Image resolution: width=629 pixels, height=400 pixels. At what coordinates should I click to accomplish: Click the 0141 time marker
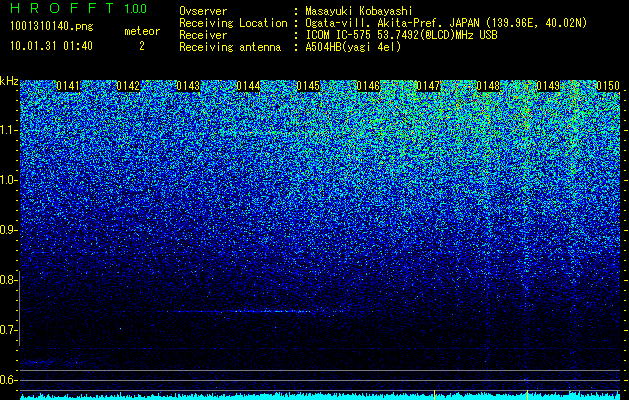[x=68, y=86]
